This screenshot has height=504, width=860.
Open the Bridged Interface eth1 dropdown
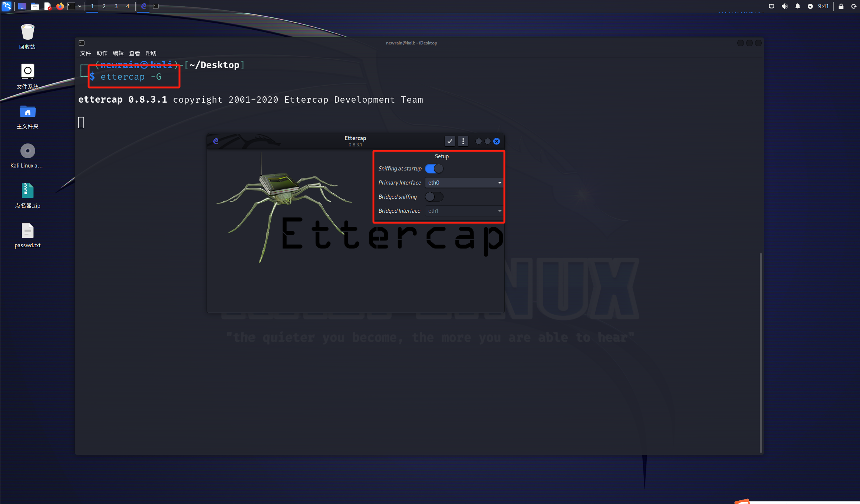[x=464, y=211]
